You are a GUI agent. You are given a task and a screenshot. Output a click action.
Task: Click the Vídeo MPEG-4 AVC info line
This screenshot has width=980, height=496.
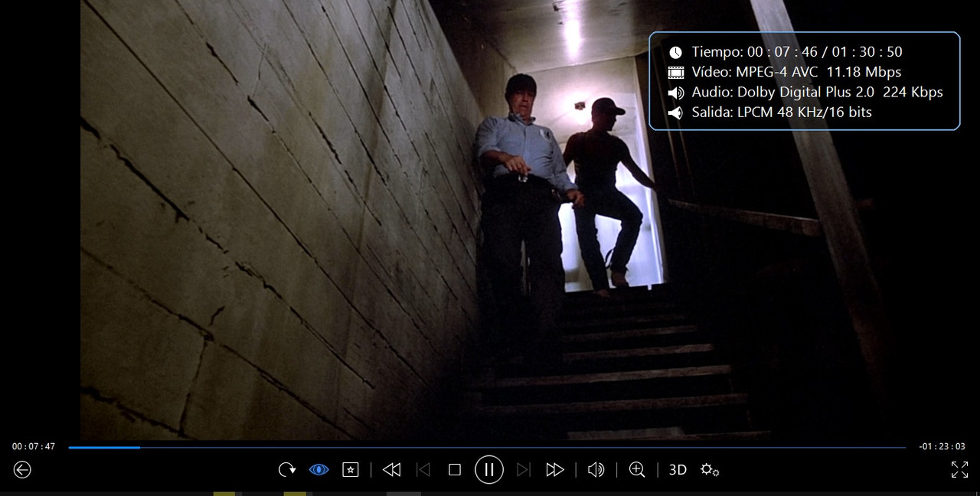pos(785,72)
